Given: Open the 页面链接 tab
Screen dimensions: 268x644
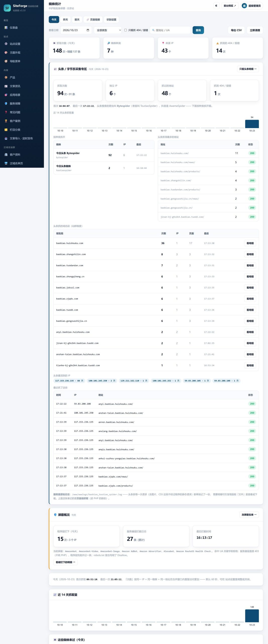Looking at the screenshot, I should click(93, 20).
